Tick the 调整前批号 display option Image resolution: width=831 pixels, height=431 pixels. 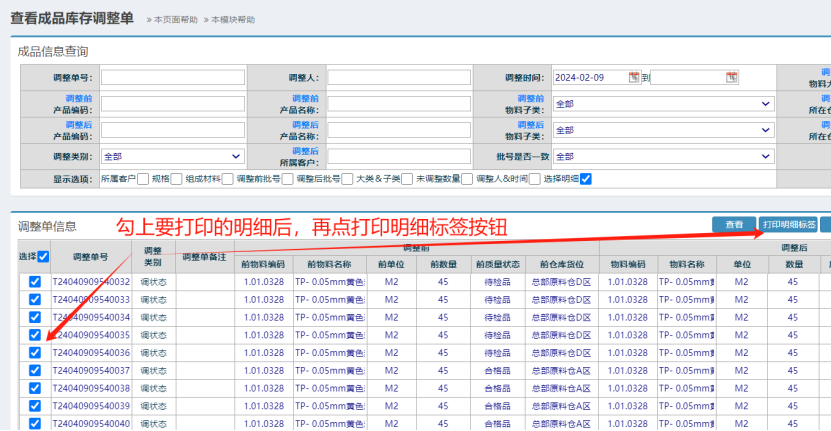[x=288, y=179]
